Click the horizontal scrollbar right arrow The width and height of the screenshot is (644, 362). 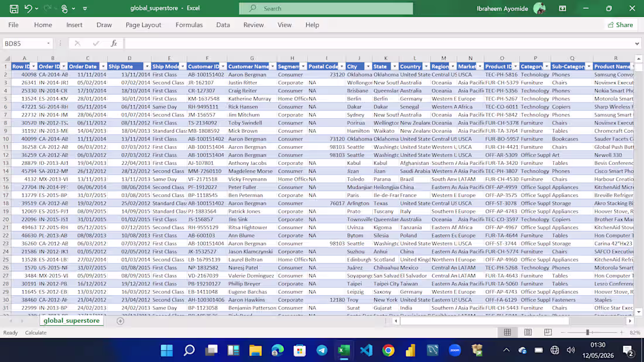point(629,321)
